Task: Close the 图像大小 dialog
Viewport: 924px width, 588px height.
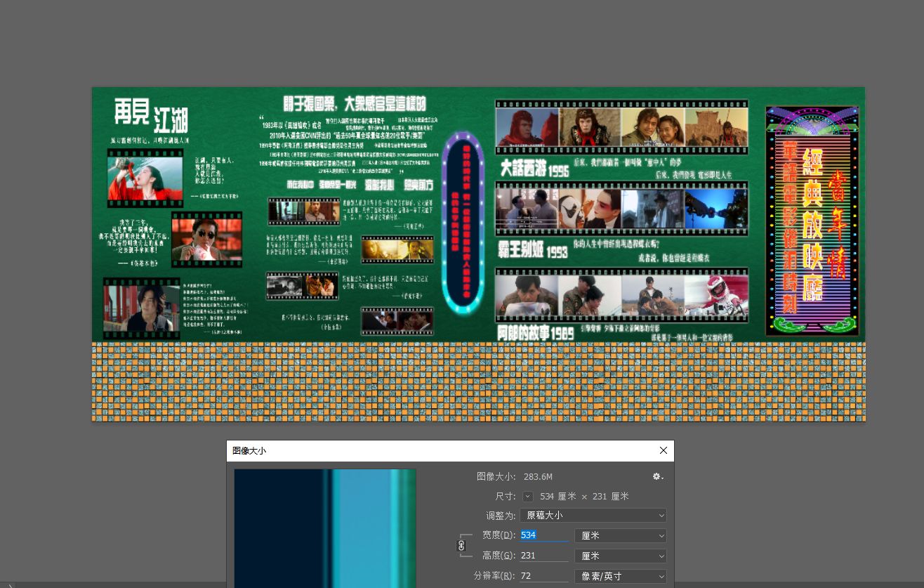Action: pyautogui.click(x=664, y=450)
